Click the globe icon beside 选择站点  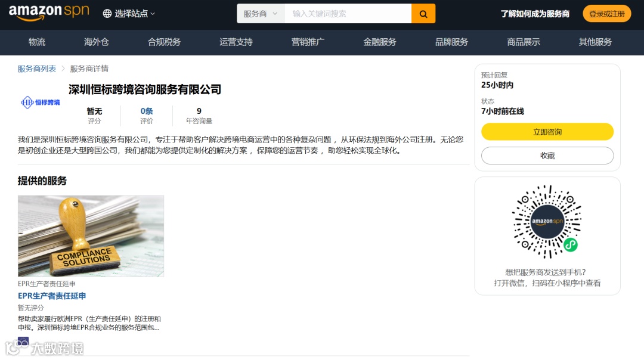pos(107,14)
